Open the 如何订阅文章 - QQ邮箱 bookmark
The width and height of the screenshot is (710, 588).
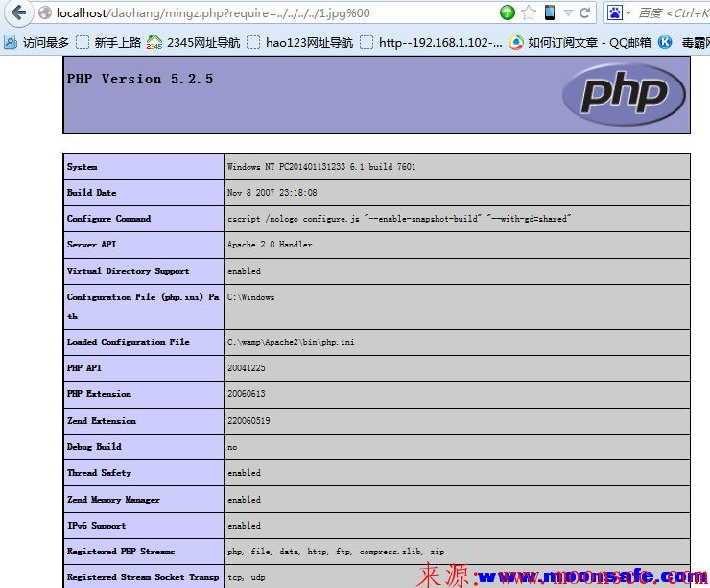pos(580,42)
